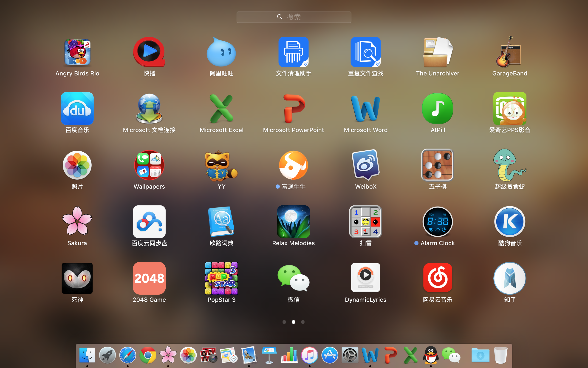Launch Microsoft Excel from Launchpad grid

coord(221,109)
